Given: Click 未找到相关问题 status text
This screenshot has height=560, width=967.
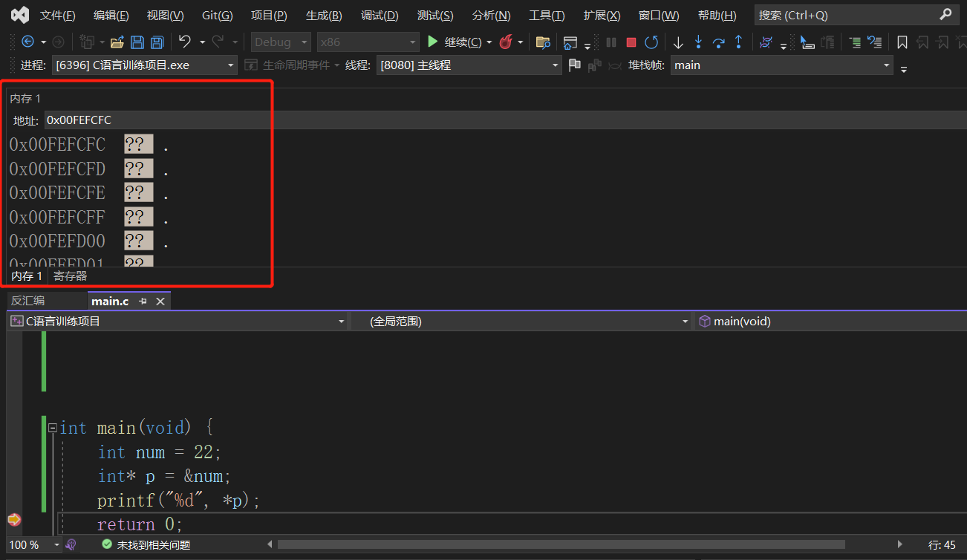Looking at the screenshot, I should coord(154,544).
